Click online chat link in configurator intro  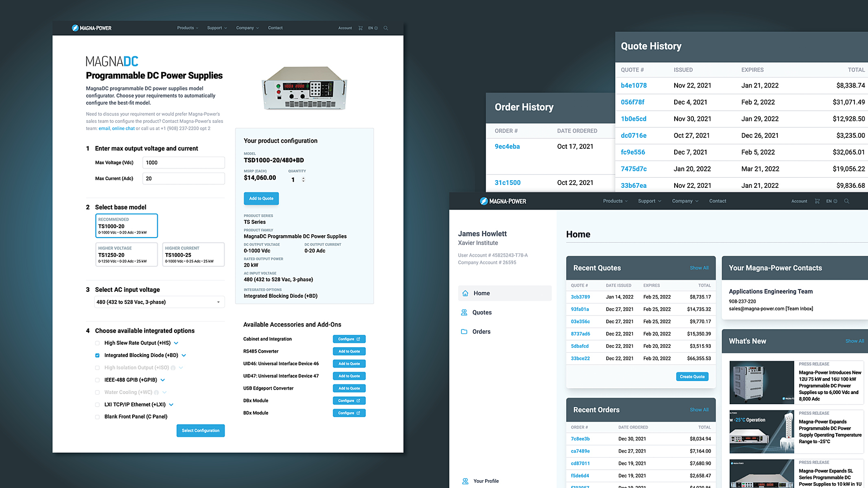[x=123, y=129]
